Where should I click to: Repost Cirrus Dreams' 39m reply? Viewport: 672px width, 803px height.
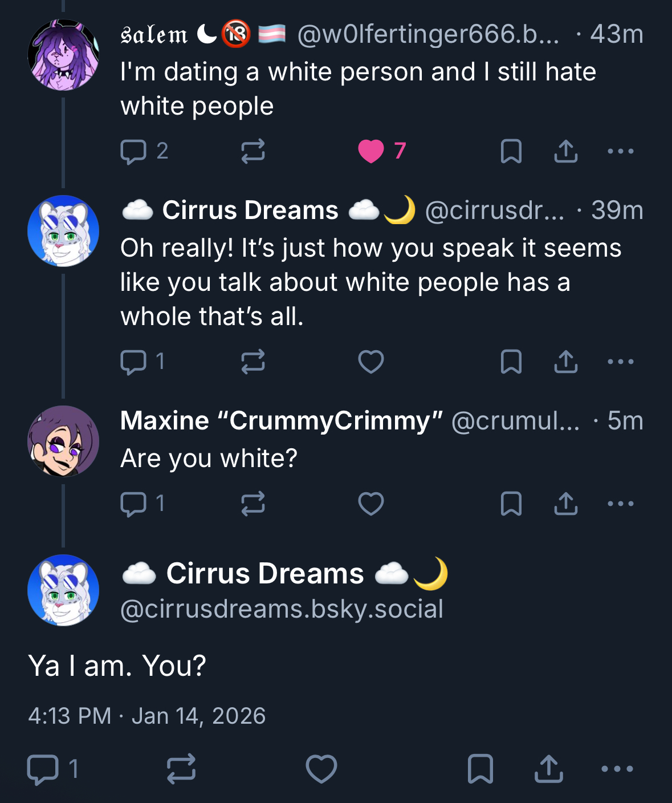tap(252, 362)
